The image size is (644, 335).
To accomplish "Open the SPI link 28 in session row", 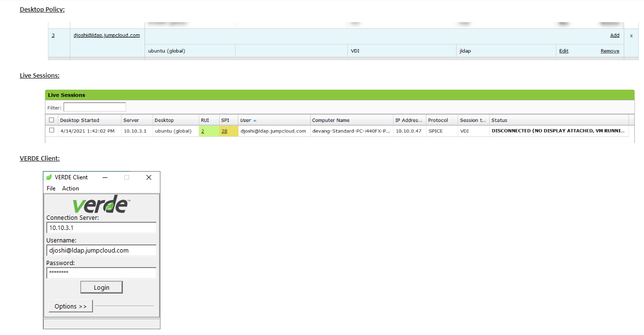I will pyautogui.click(x=224, y=131).
